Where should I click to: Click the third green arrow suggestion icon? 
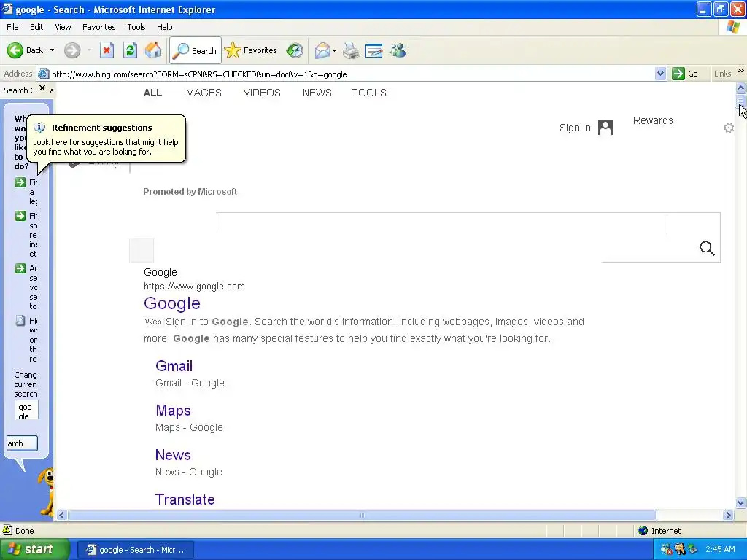20,268
